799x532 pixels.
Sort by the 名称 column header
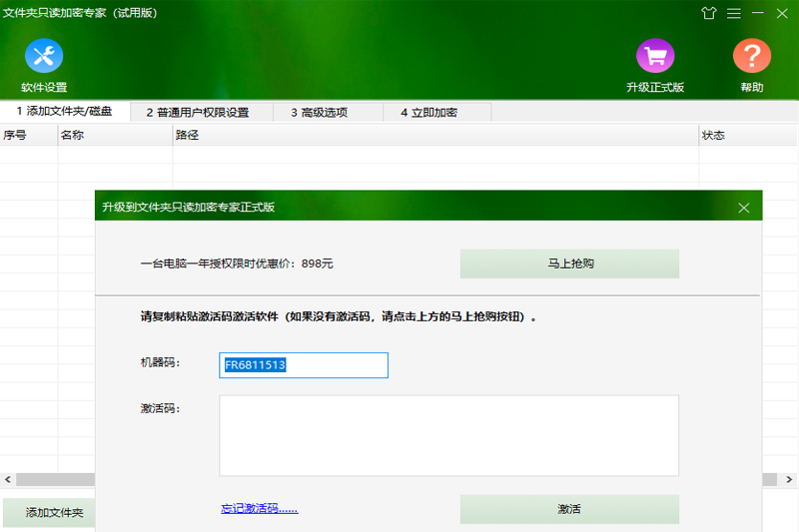(115, 135)
